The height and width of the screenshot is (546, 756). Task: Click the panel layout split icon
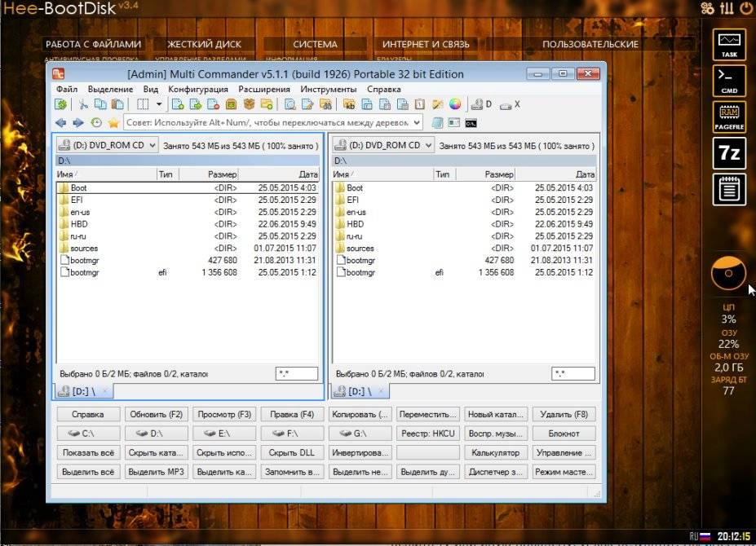click(x=143, y=104)
